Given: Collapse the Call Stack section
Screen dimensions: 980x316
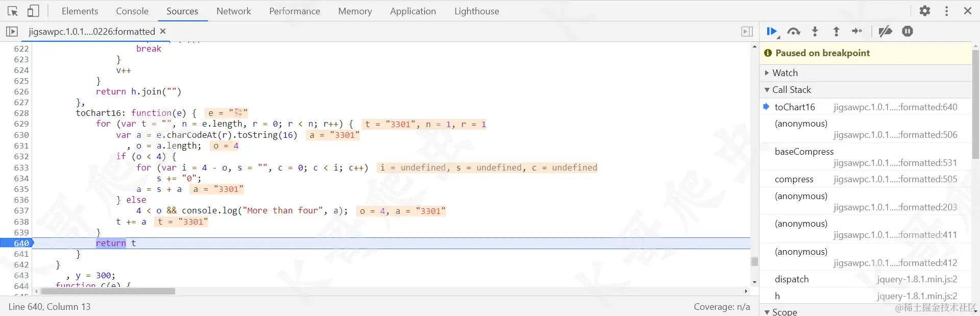Looking at the screenshot, I should 866,90.
